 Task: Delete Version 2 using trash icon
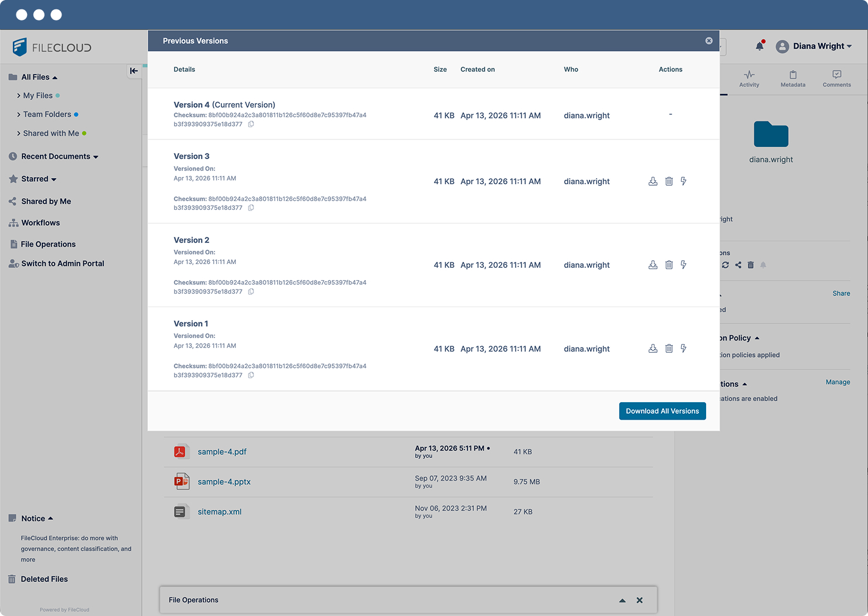(x=669, y=265)
